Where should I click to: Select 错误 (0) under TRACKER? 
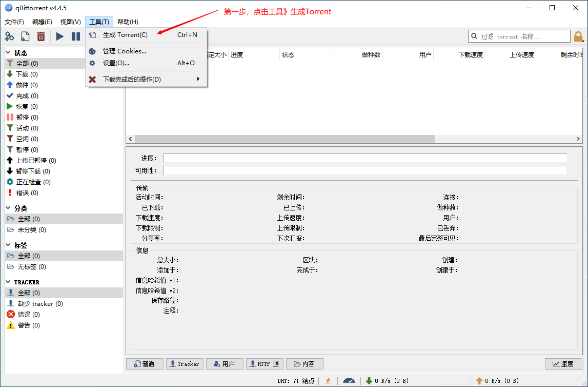[64, 315]
